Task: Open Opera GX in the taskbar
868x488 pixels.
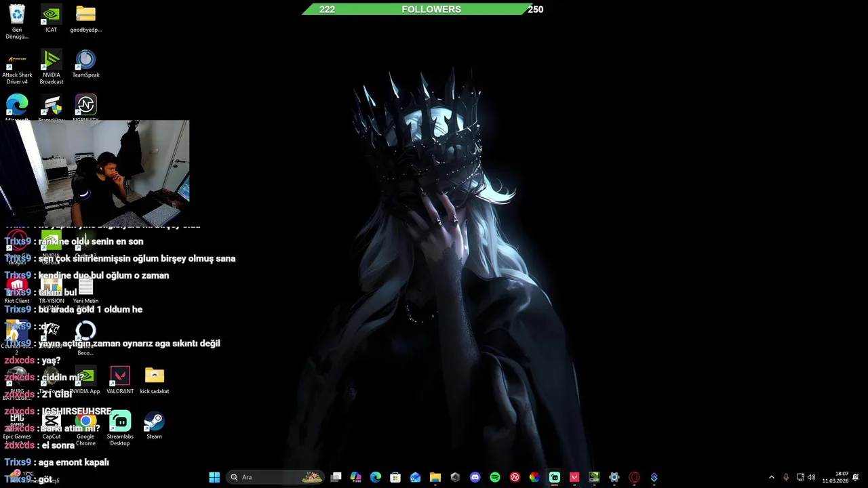Action: click(x=634, y=477)
